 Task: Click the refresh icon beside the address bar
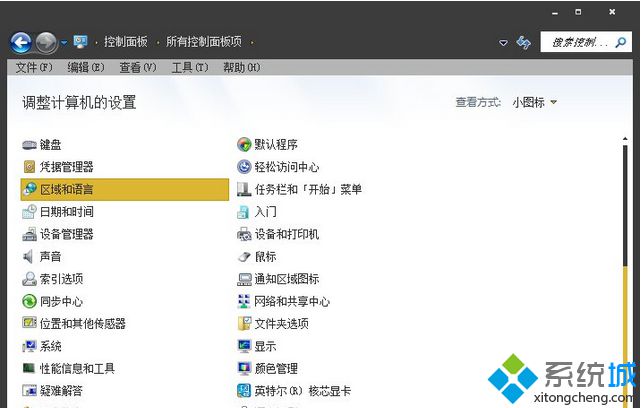[524, 43]
